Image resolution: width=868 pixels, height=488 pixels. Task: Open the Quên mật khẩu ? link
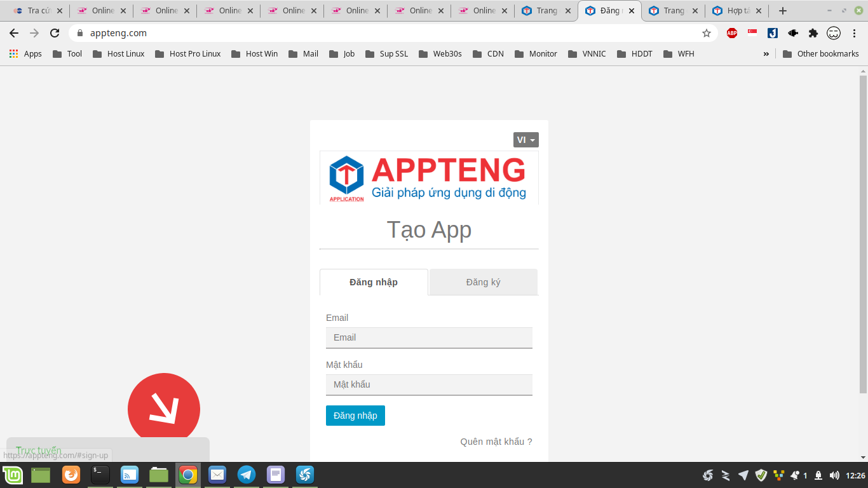[x=496, y=442]
